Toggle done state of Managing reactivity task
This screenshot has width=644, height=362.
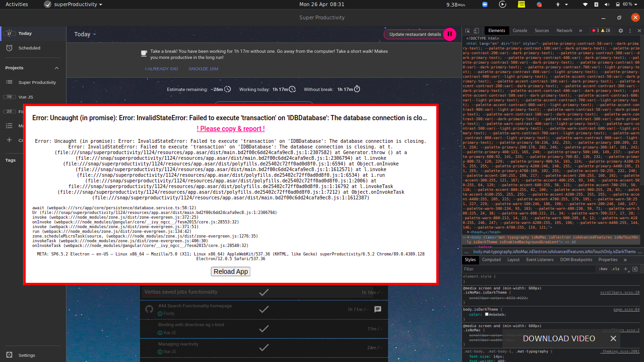point(264,347)
